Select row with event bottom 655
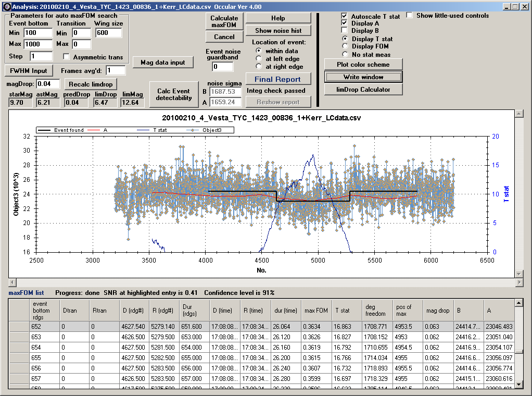The image size is (532, 396). tap(261, 357)
